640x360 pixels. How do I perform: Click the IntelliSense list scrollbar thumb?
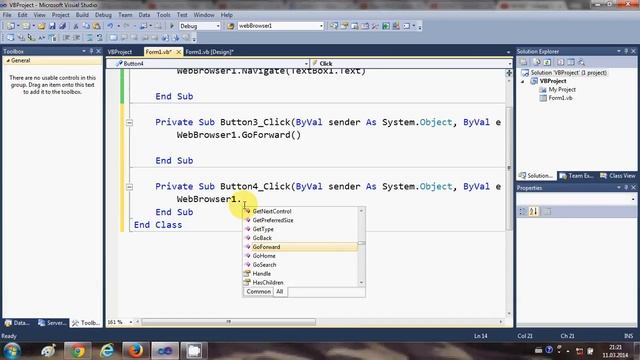coord(361,243)
